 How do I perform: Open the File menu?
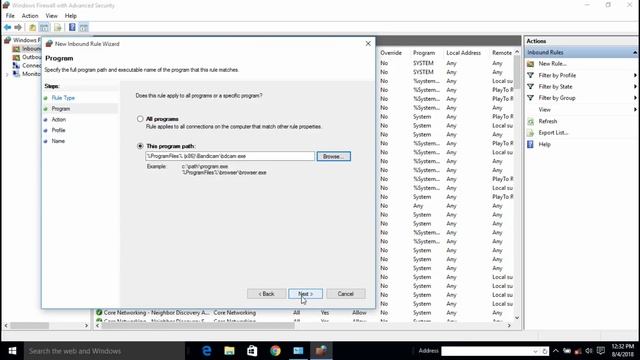10,16
